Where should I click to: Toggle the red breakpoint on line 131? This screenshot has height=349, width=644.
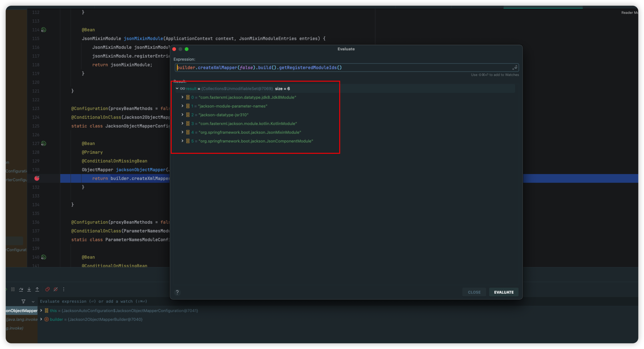click(x=37, y=178)
